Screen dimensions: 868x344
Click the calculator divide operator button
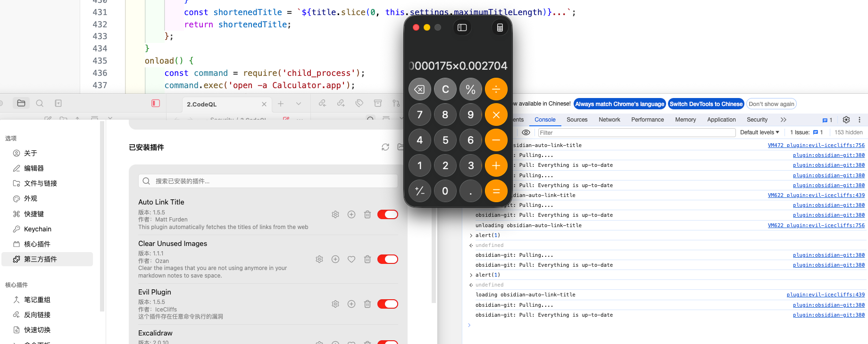click(x=496, y=89)
